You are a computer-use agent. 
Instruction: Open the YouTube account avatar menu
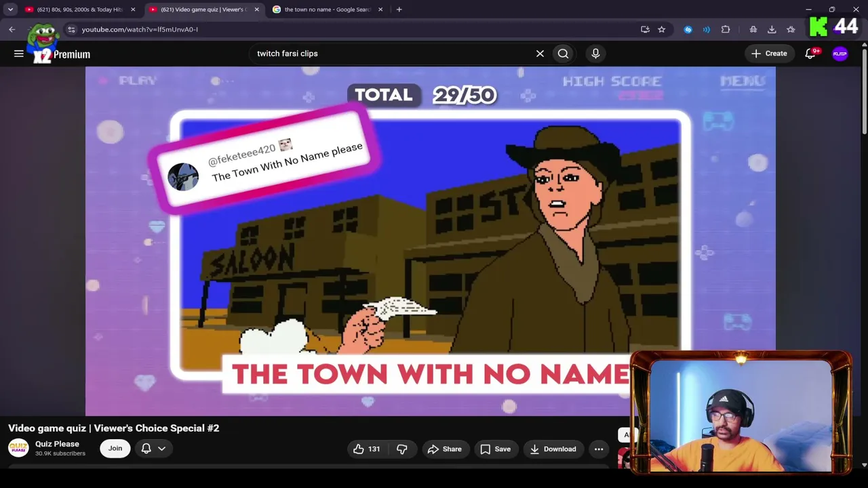point(840,54)
